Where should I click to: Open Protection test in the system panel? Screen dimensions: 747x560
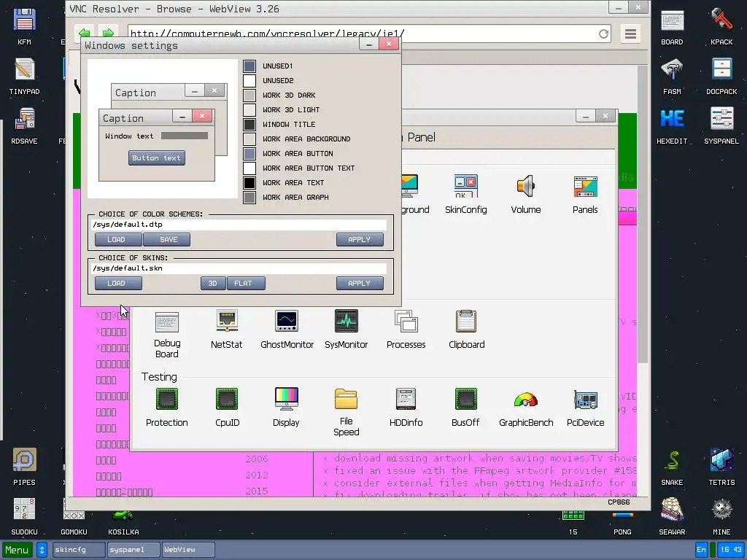(167, 407)
